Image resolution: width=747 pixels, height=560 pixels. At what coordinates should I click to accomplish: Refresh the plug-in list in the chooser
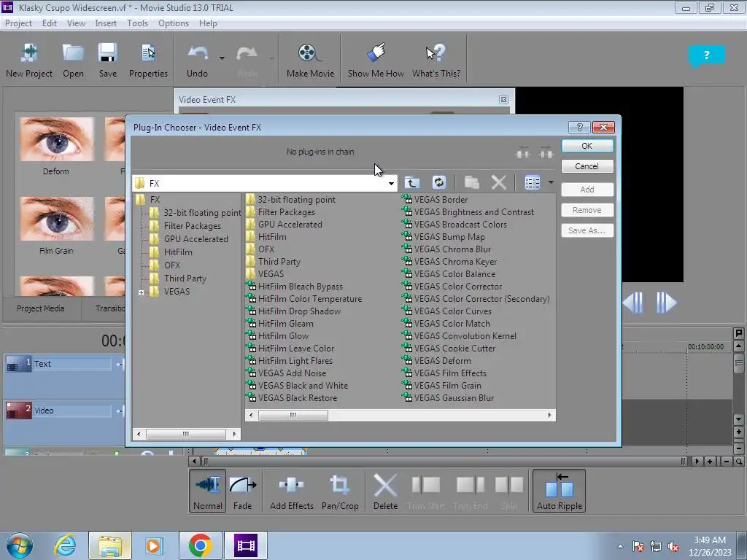pos(438,182)
